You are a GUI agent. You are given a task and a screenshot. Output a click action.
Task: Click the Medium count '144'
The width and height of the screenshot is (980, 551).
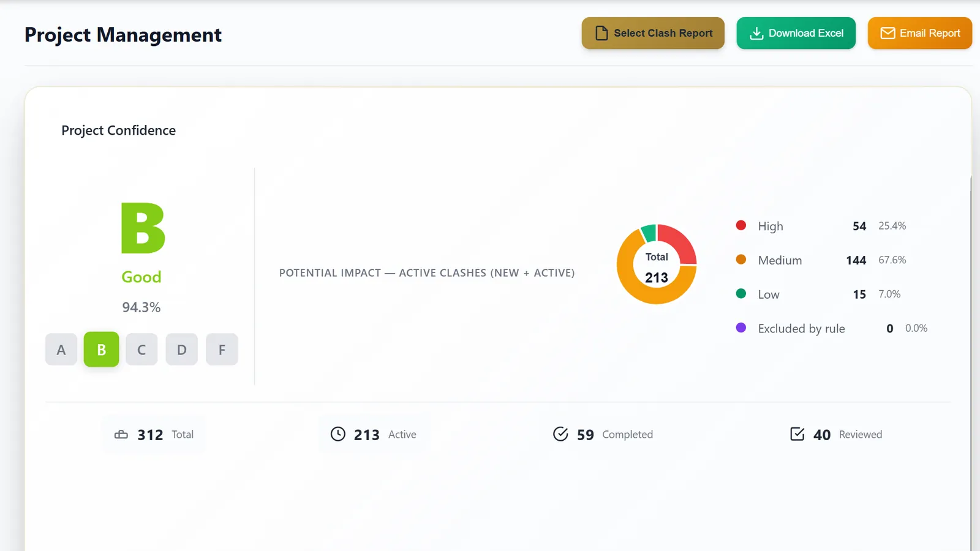click(856, 261)
